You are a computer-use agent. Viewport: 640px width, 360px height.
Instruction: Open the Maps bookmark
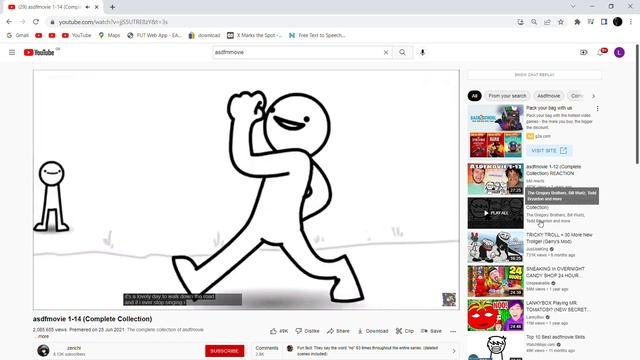(109, 36)
